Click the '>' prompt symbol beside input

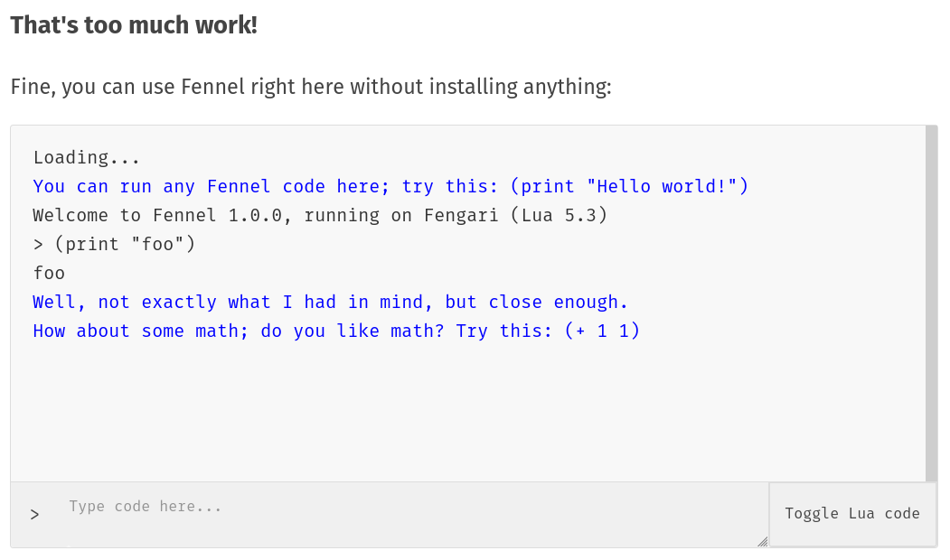[x=34, y=515]
